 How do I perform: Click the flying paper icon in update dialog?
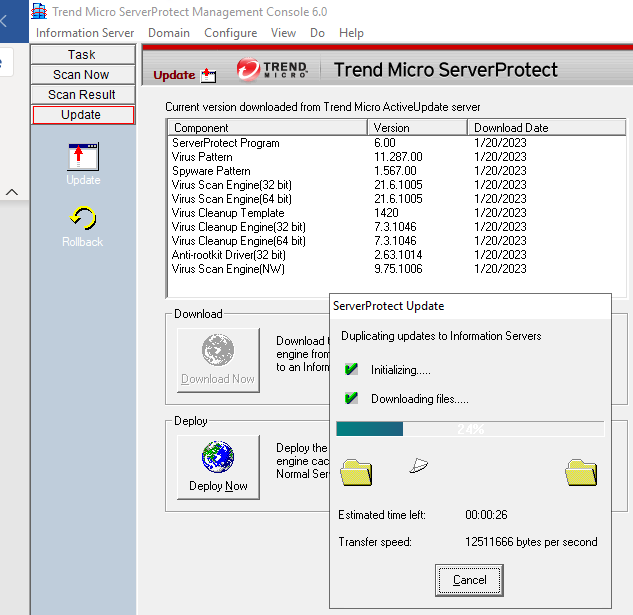419,465
